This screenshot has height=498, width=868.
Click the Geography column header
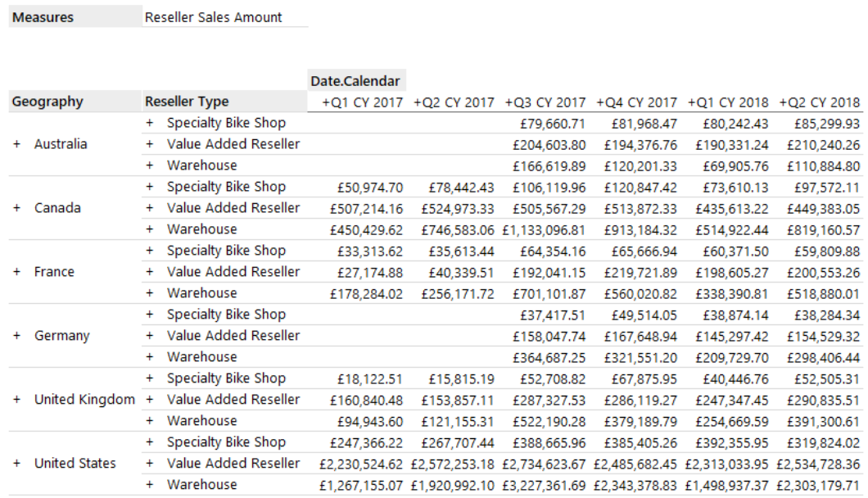coord(47,102)
